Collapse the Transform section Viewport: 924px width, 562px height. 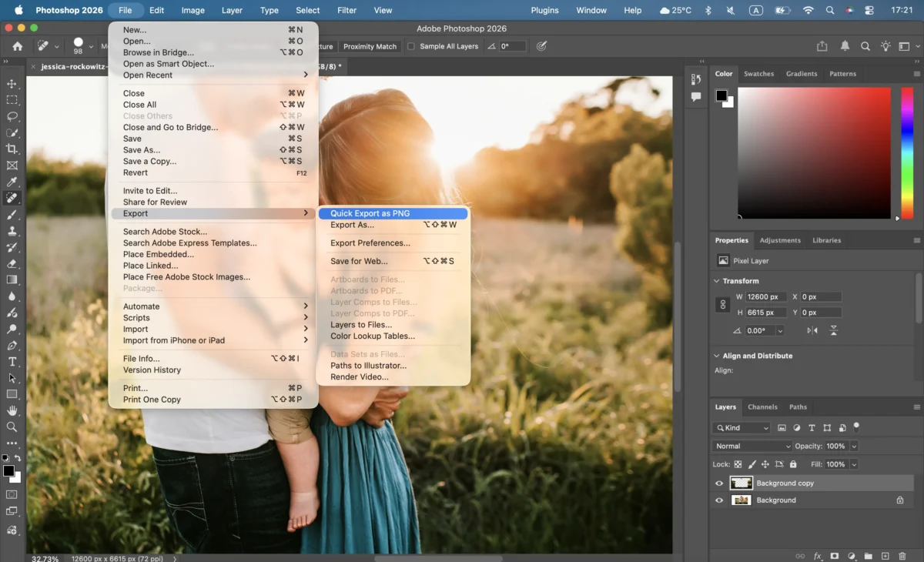(x=717, y=281)
